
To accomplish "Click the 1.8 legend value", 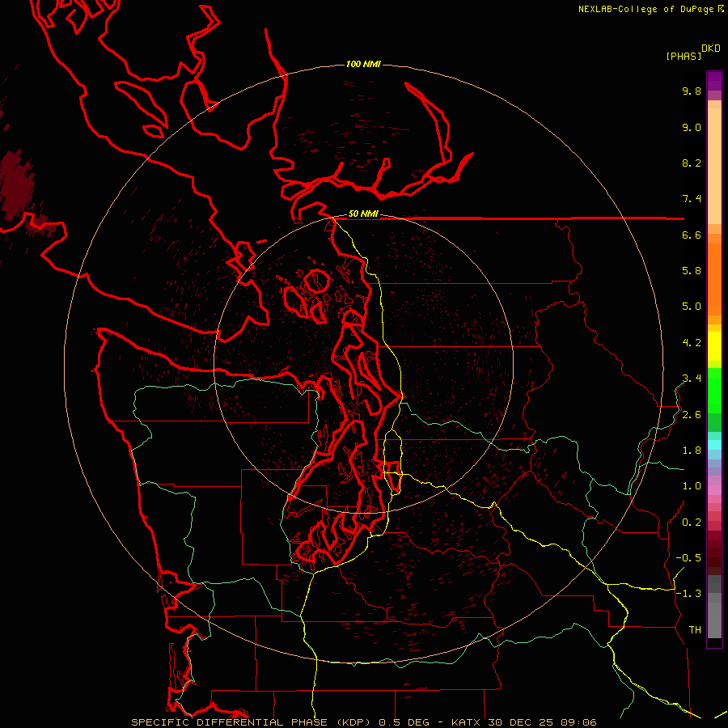I will (x=692, y=451).
